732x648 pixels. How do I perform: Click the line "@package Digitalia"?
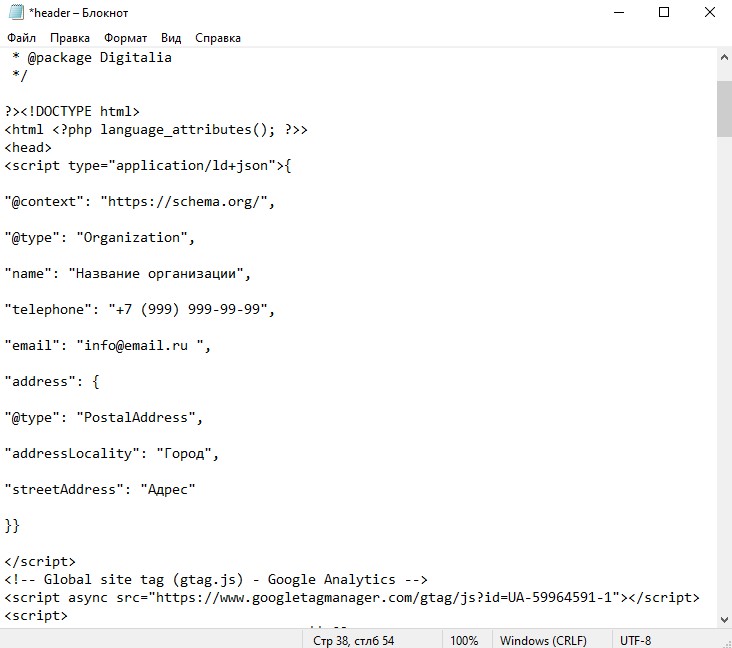92,57
